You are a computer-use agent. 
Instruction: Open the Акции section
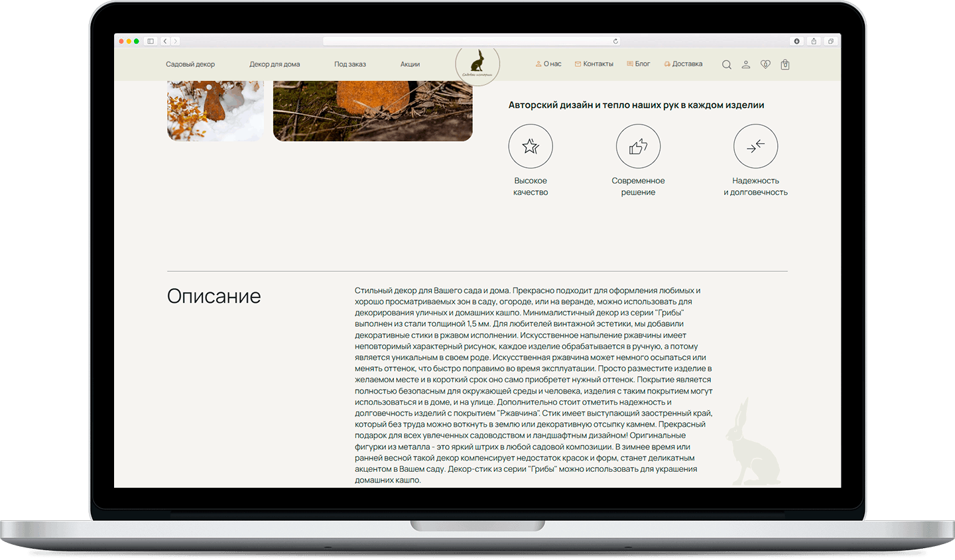[410, 64]
